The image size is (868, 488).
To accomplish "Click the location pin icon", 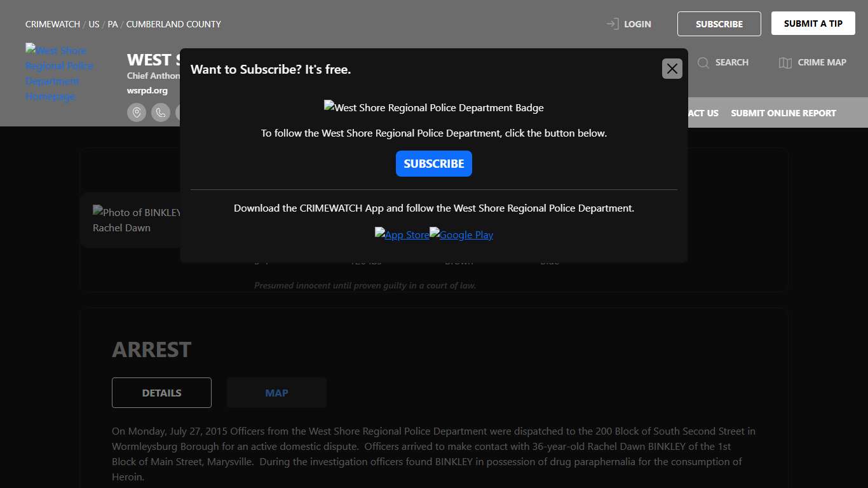I will point(137,112).
